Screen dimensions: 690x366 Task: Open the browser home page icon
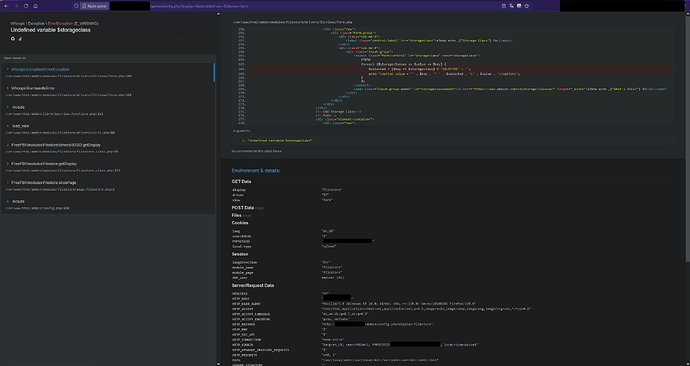[36, 6]
